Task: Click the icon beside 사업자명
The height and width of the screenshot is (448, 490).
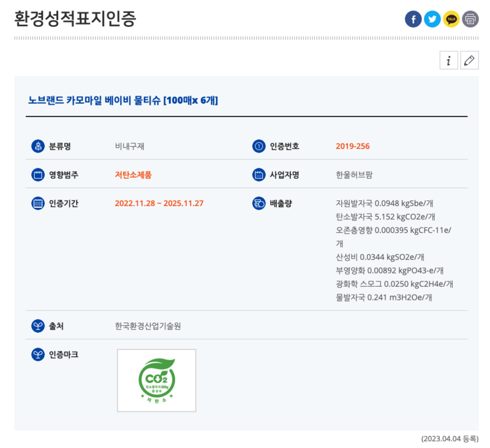Action: pyautogui.click(x=258, y=175)
